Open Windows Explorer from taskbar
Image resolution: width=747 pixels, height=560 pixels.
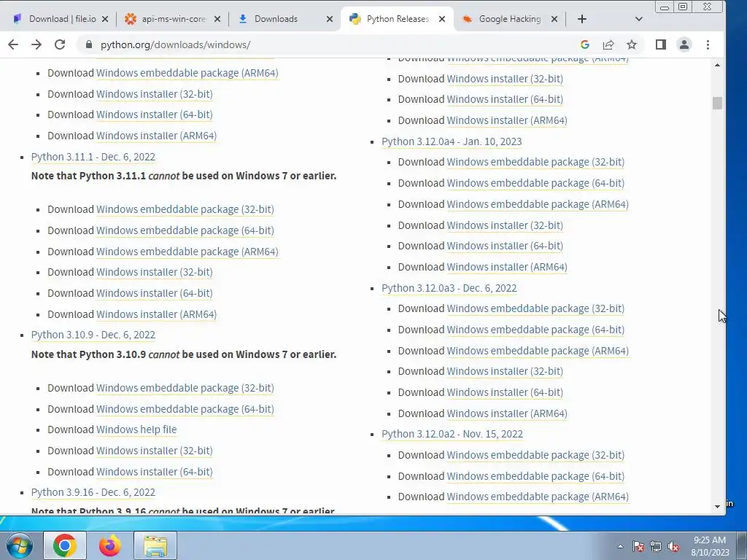(x=155, y=545)
